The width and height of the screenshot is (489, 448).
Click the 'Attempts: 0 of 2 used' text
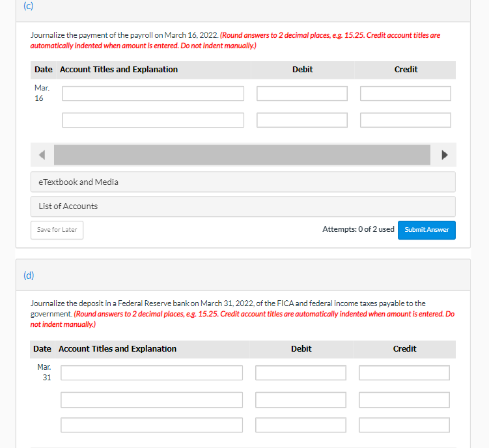pyautogui.click(x=358, y=229)
